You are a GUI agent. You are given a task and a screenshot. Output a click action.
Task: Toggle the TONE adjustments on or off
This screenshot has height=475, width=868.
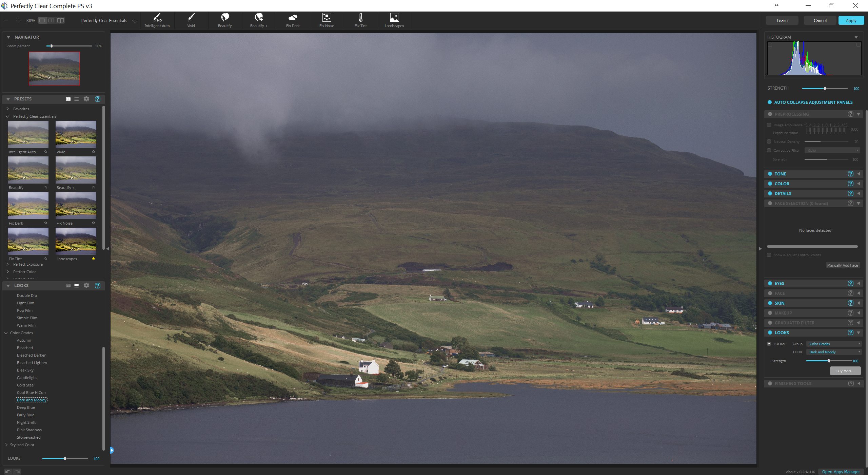[770, 174]
